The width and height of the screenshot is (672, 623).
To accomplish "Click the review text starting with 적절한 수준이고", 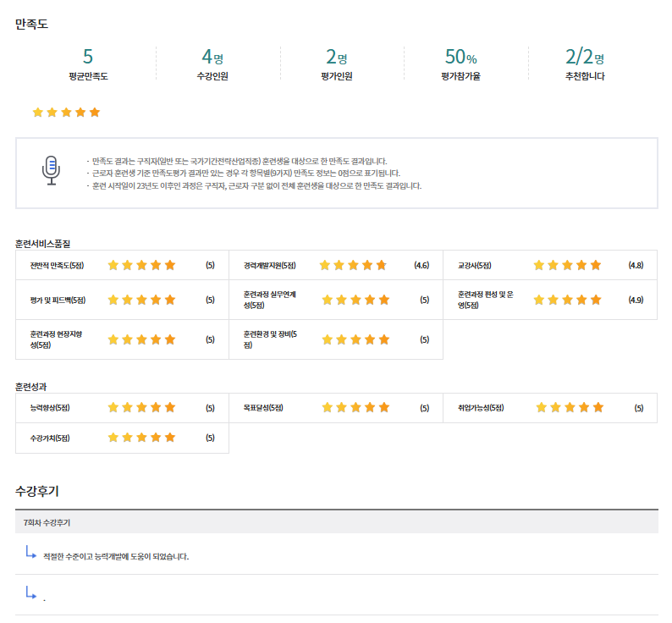I will 116,556.
